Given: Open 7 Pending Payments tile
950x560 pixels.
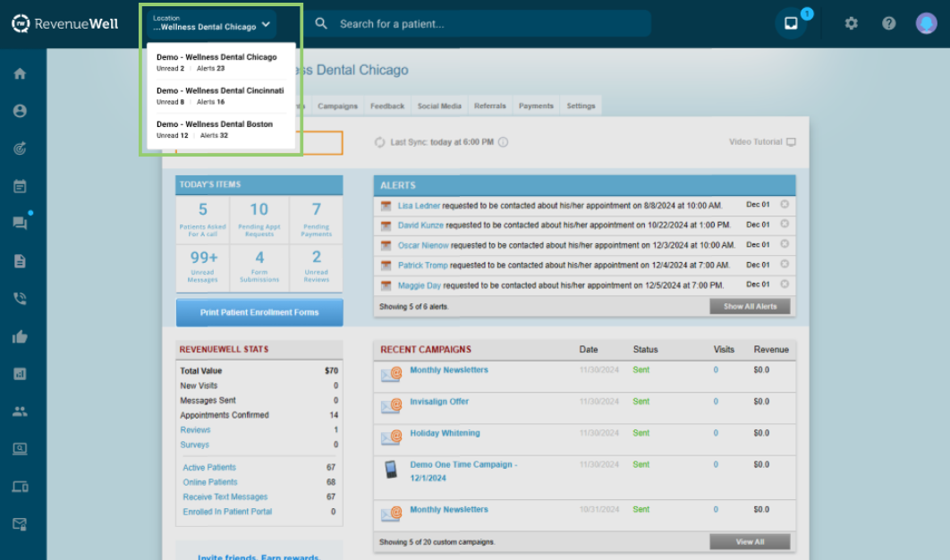Looking at the screenshot, I should tap(317, 219).
